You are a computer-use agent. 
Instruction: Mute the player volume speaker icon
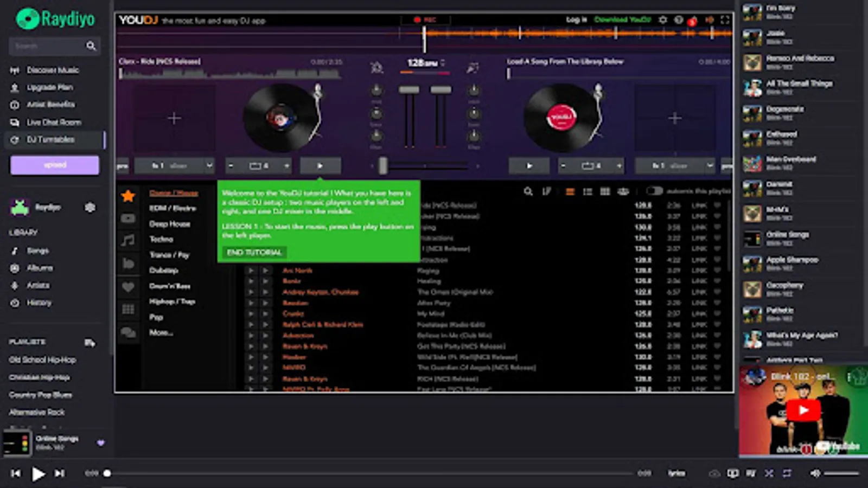coord(815,473)
